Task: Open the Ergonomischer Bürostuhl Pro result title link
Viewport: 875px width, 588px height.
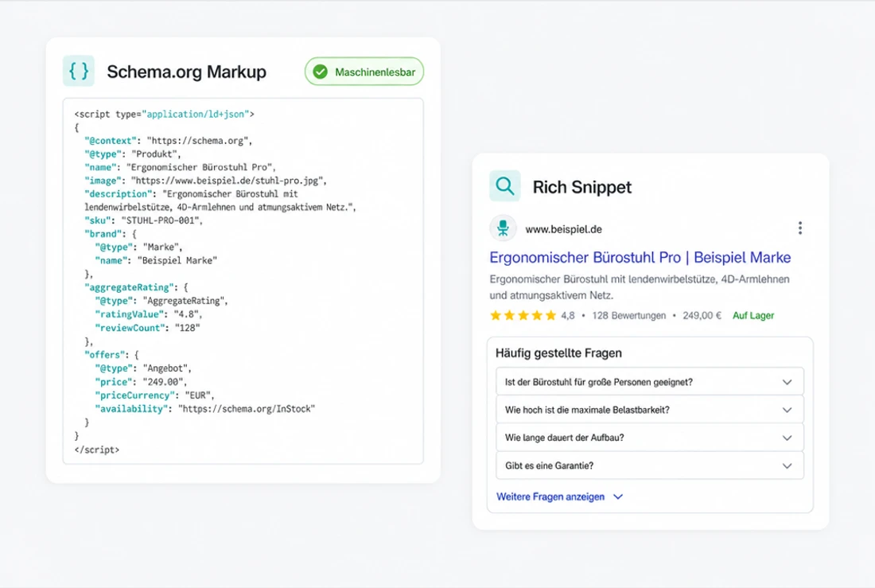Action: pyautogui.click(x=640, y=258)
